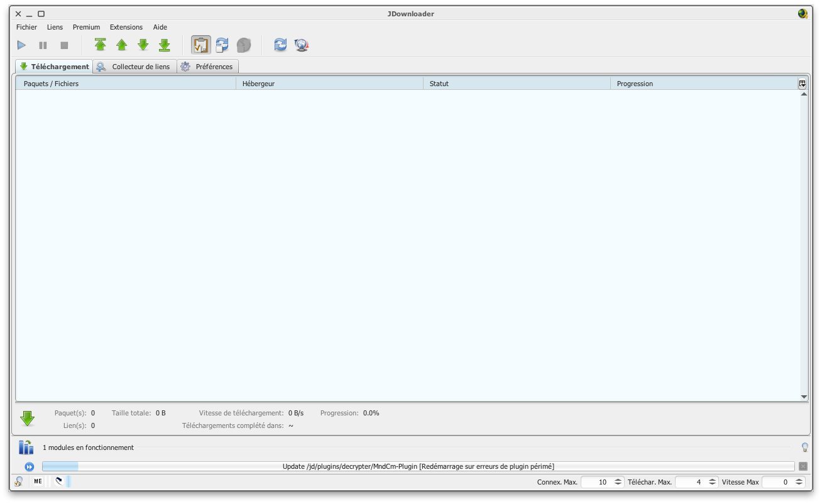Open the Aide menu
Viewport: 822px width, 504px height.
[160, 27]
